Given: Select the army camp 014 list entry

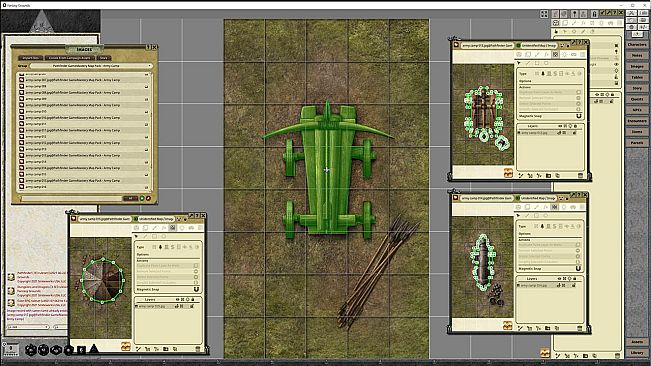Looking at the screenshot, I should pos(83,162).
